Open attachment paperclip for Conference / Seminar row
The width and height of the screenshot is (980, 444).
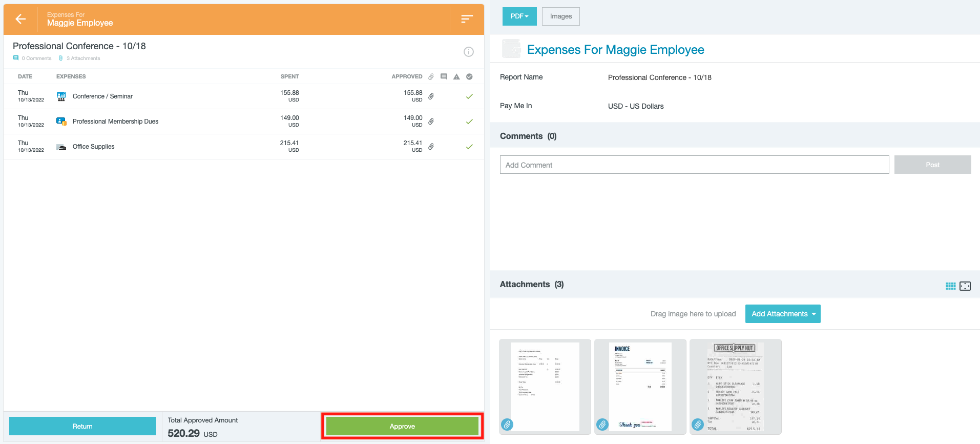431,96
